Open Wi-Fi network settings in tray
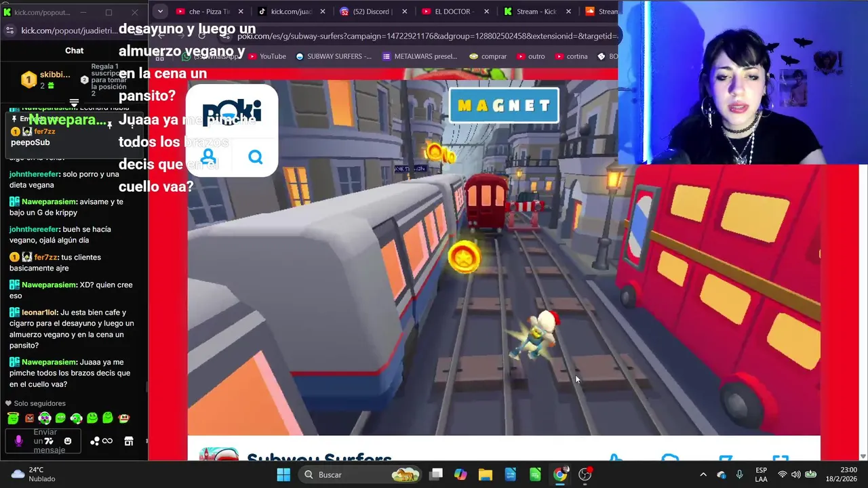868x488 pixels. tap(783, 474)
